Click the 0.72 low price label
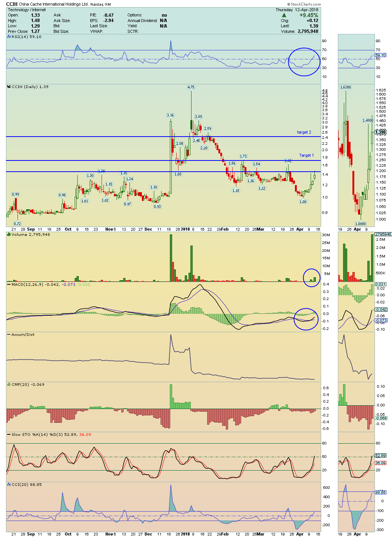 coord(17,224)
